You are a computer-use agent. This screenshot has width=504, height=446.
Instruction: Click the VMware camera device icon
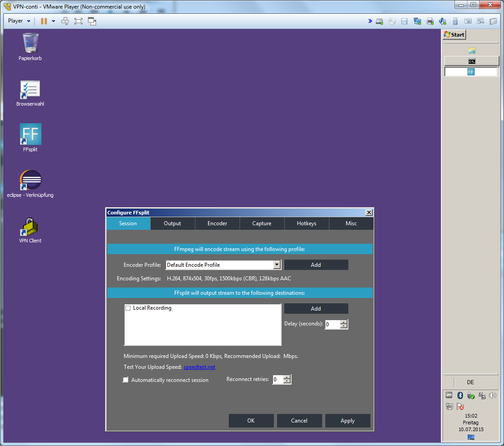coord(468,22)
